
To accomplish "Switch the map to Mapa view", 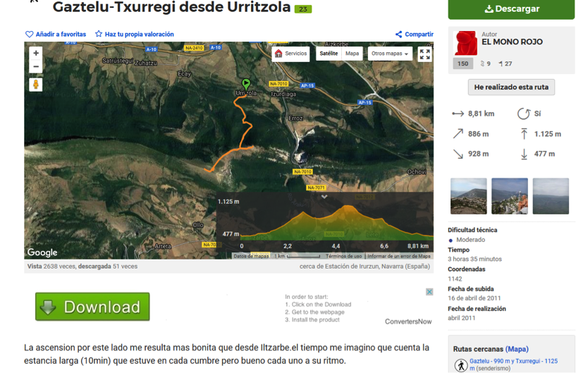I will [x=352, y=54].
